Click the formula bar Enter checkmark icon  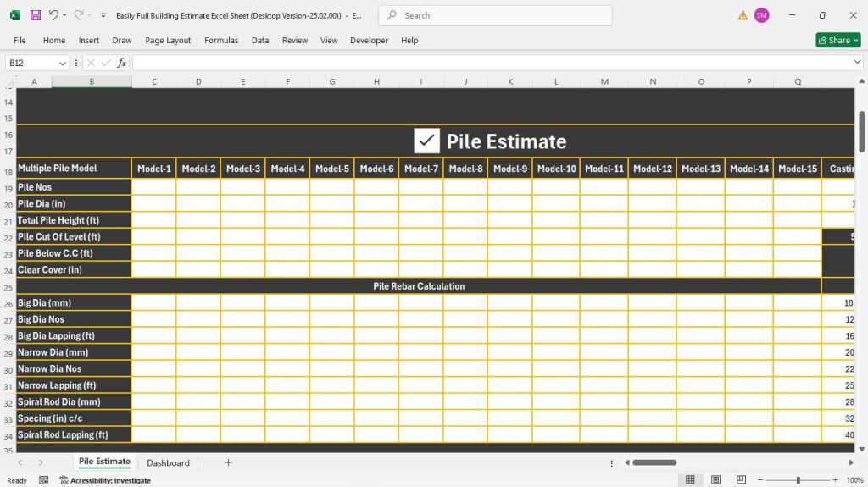click(x=106, y=63)
